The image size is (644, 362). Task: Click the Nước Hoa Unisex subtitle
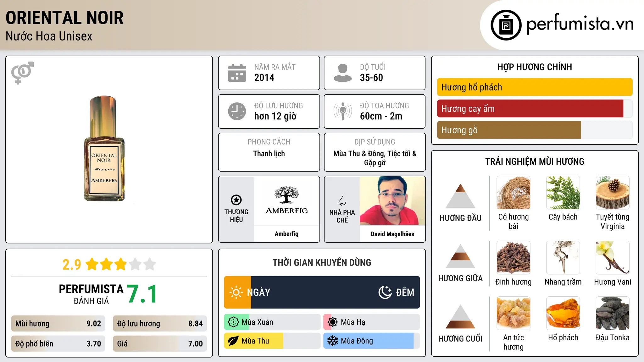49,36
